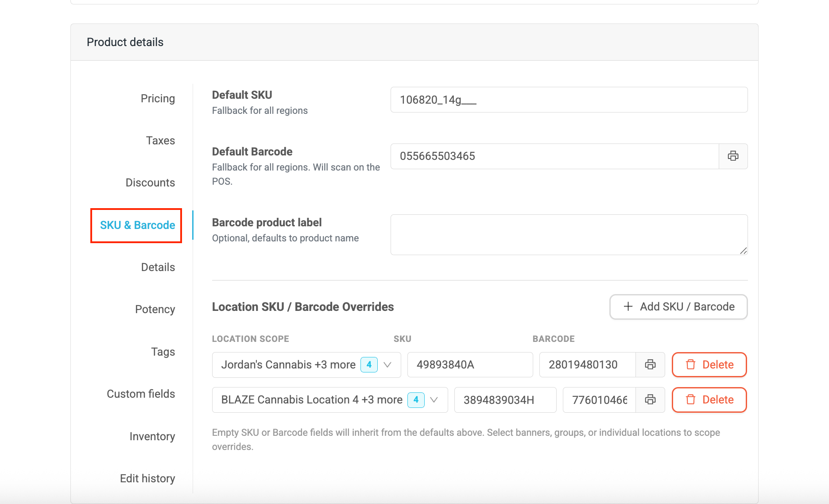This screenshot has width=829, height=504.
Task: Focus the Default SKU input field
Action: coord(569,100)
